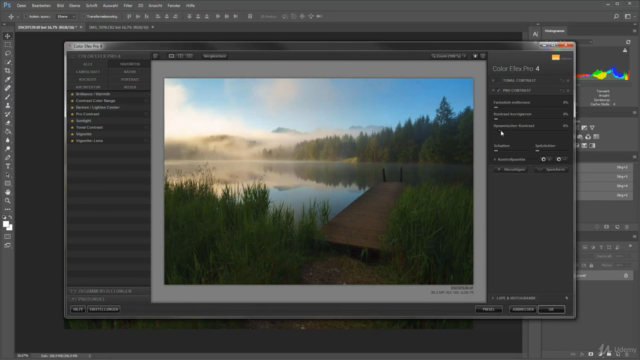
Task: Select the Pen tool
Action: click(x=8, y=158)
